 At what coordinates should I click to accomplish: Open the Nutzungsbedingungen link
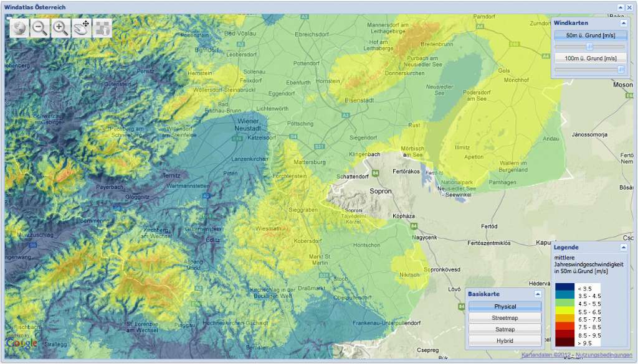pyautogui.click(x=604, y=355)
